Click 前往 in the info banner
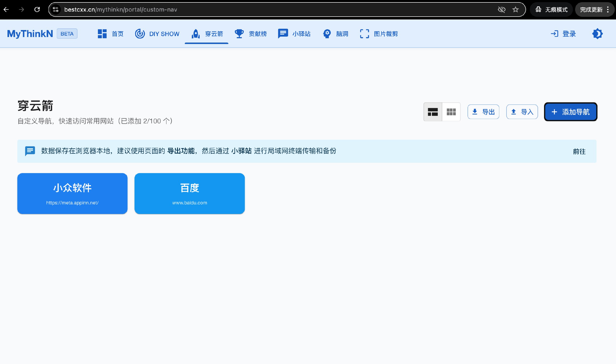The height and width of the screenshot is (364, 616). (579, 151)
